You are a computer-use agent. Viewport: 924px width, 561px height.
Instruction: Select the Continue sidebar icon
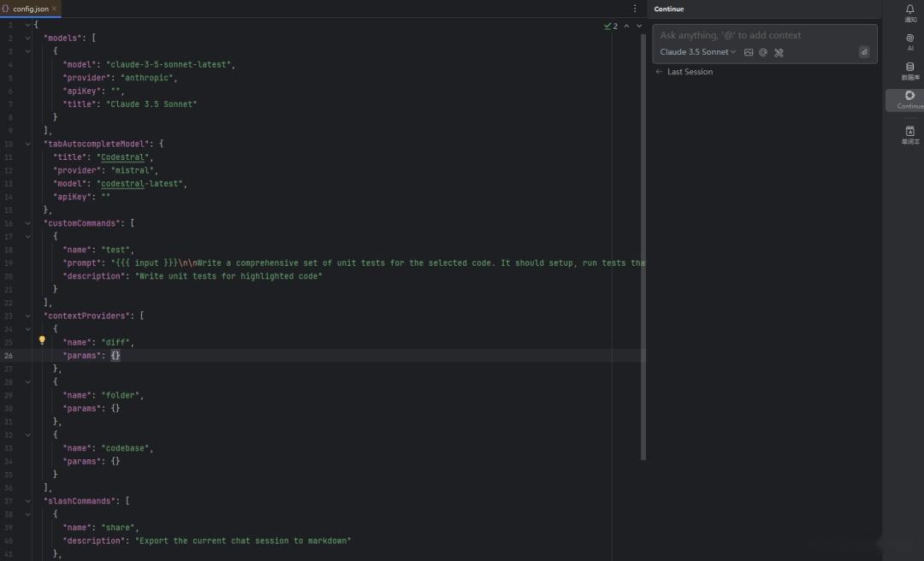909,99
